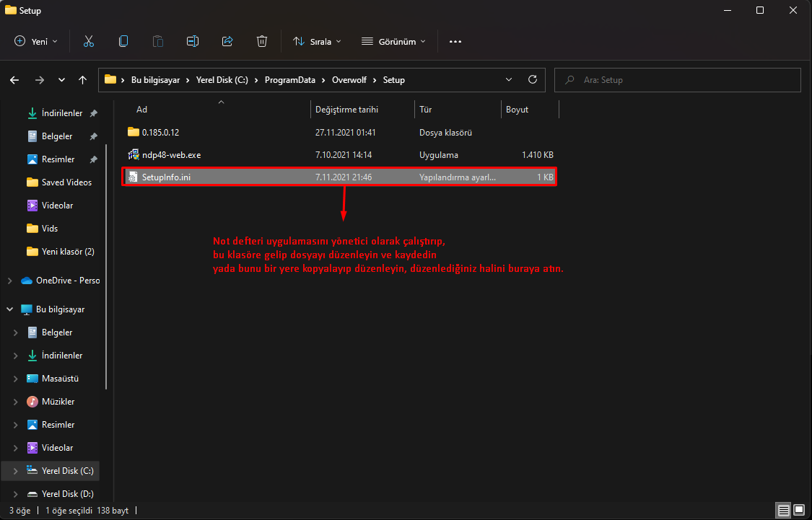Click Overwolf breadcrumb
812x520 pixels.
[x=349, y=80]
